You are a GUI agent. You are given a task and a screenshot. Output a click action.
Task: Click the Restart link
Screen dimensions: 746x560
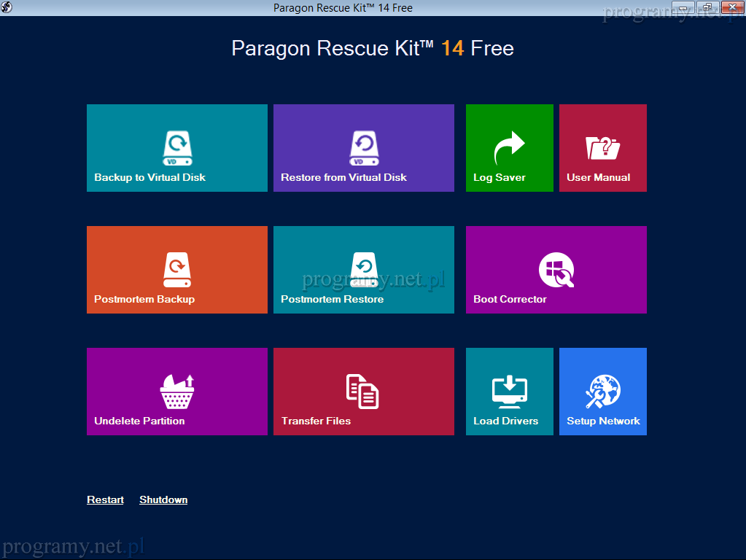[x=105, y=499]
